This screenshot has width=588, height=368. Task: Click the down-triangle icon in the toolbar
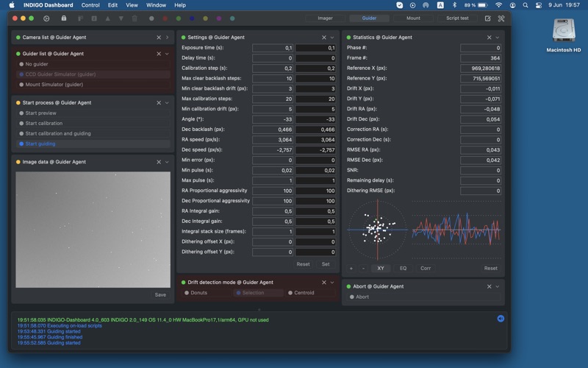[121, 18]
